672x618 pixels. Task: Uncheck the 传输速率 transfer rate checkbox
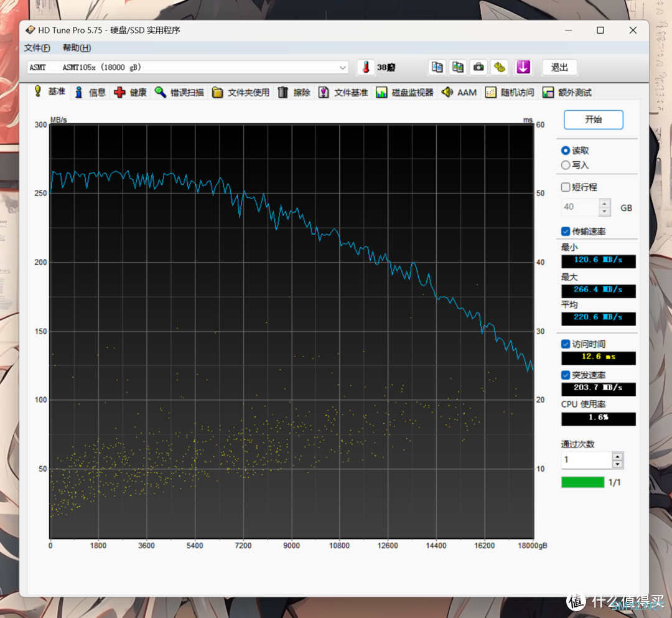pos(566,232)
